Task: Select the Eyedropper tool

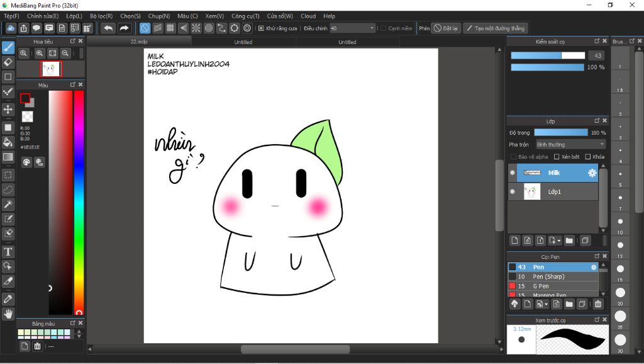Action: [x=8, y=299]
